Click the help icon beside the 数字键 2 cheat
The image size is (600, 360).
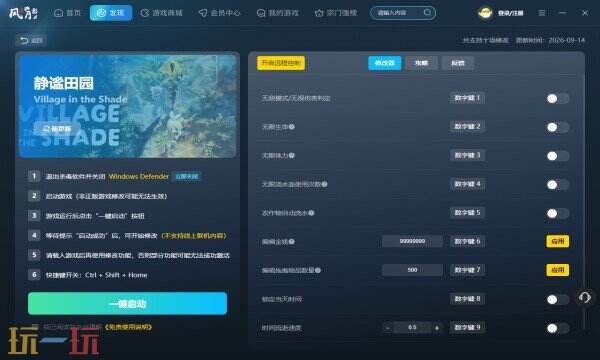[292, 127]
